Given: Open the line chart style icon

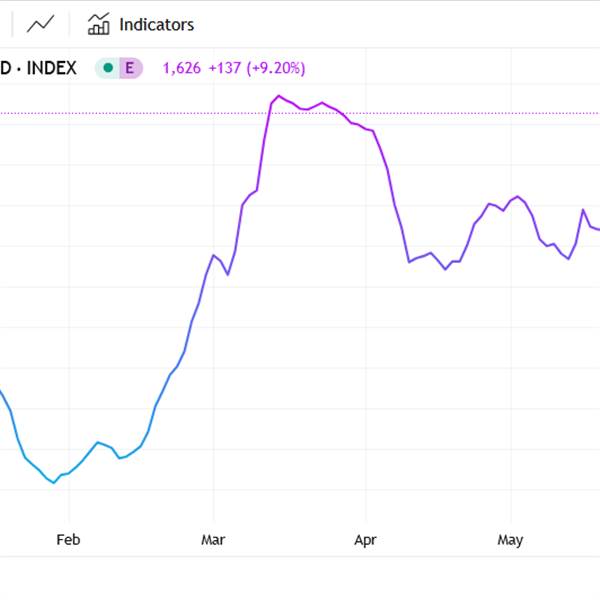Looking at the screenshot, I should tap(41, 24).
